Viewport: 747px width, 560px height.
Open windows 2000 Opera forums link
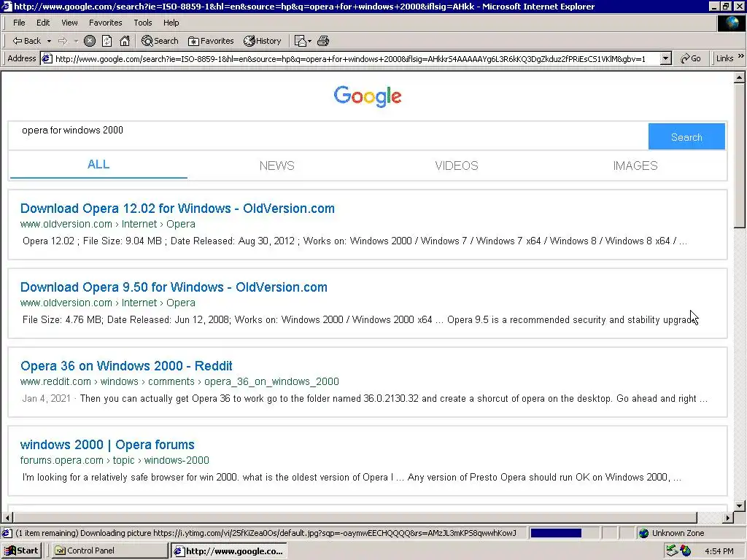point(107,445)
